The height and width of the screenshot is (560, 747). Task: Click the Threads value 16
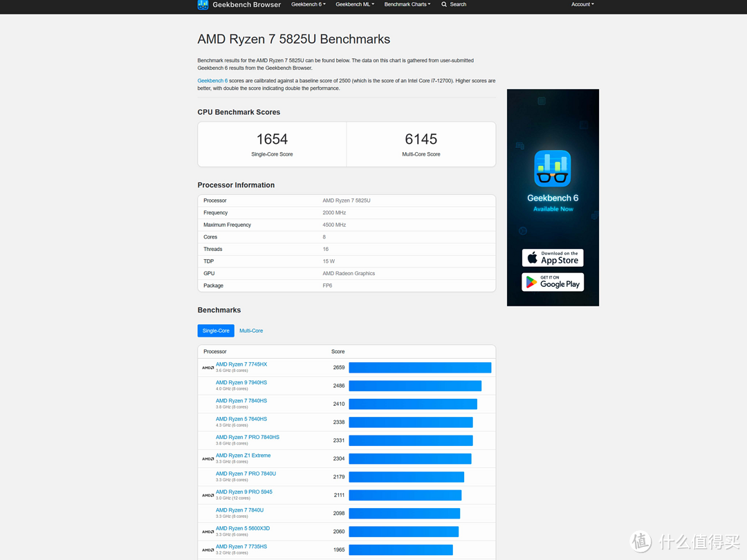325,249
